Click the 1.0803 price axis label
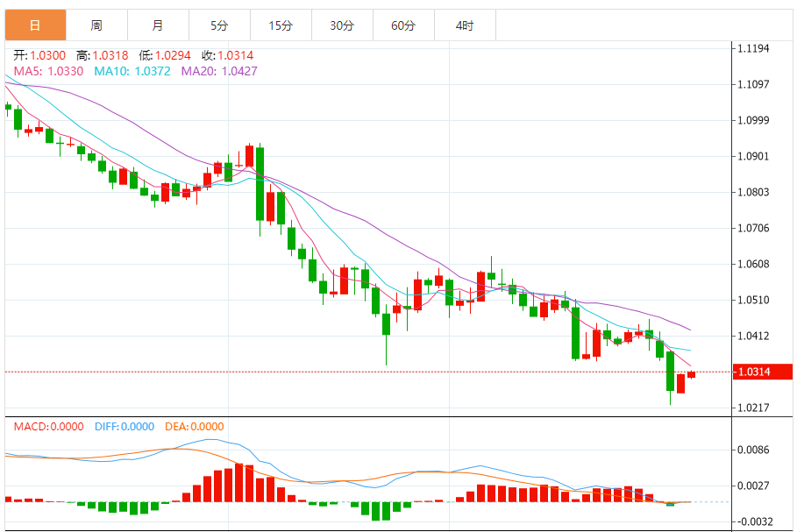Image resolution: width=797 pixels, height=532 pixels. click(x=753, y=192)
